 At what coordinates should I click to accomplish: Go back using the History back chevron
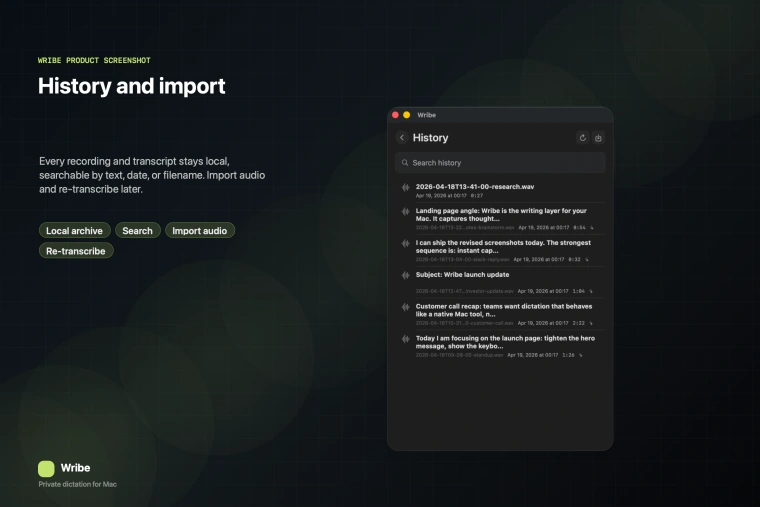coord(402,138)
